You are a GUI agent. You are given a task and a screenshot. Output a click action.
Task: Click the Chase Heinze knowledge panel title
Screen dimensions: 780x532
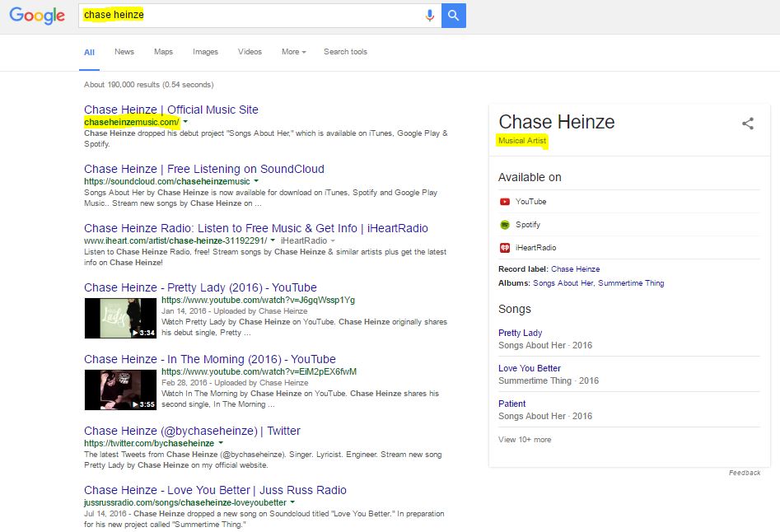pyautogui.click(x=557, y=122)
